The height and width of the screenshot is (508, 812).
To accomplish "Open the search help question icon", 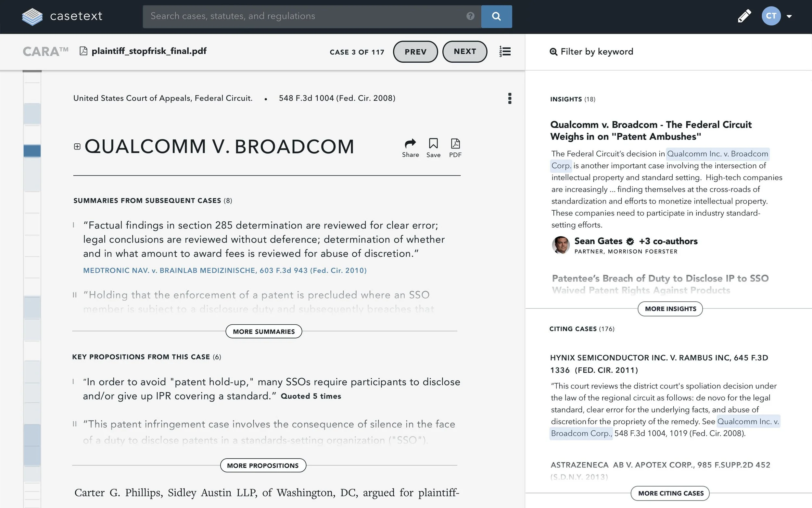I will (x=470, y=16).
